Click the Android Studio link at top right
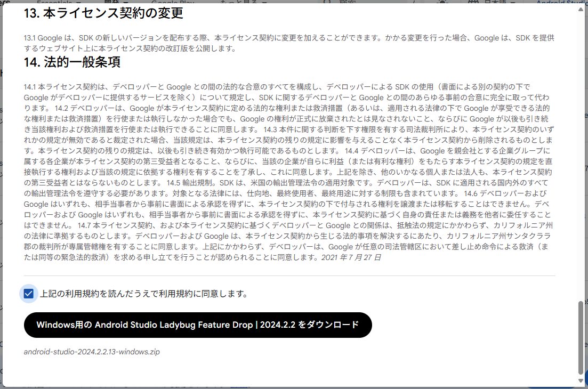 pyautogui.click(x=560, y=2)
